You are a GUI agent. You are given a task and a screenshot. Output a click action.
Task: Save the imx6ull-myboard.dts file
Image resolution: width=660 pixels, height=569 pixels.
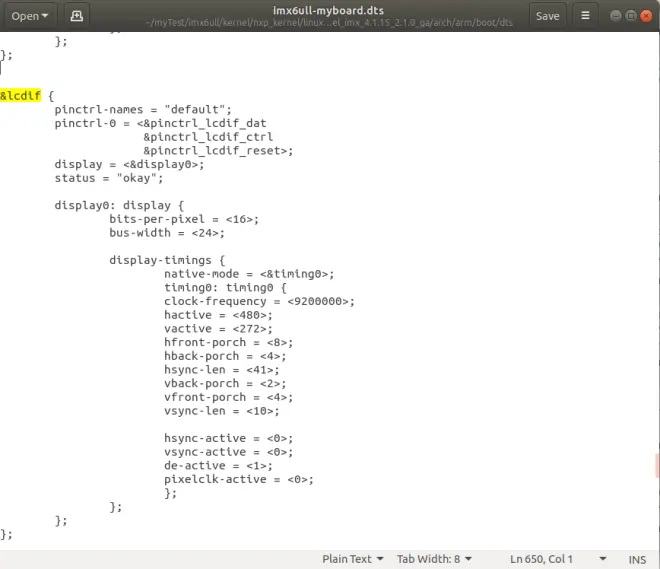pos(547,16)
